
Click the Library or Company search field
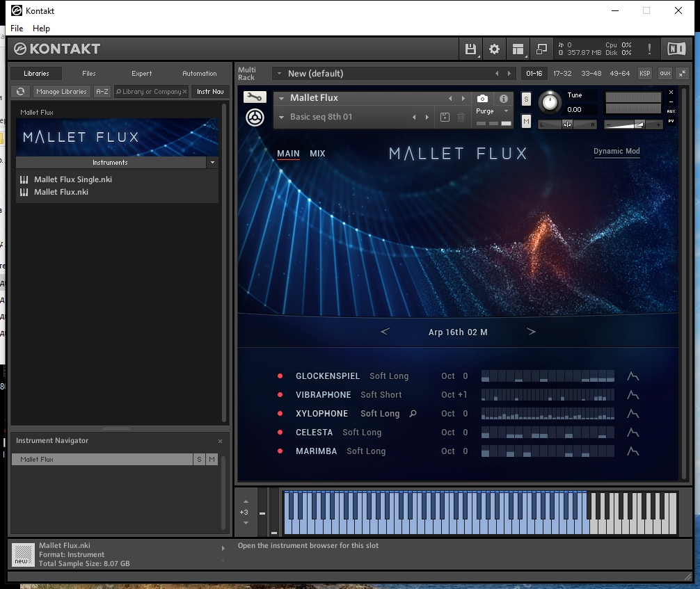(151, 92)
